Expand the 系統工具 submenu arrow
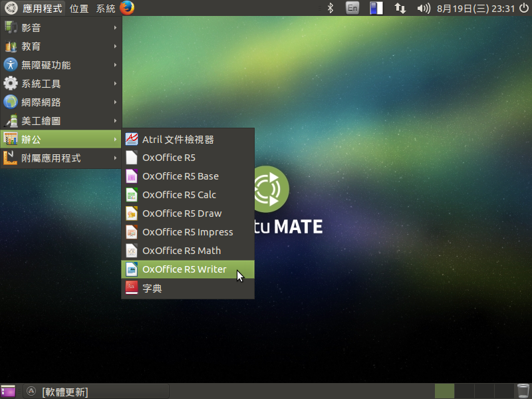 click(115, 84)
